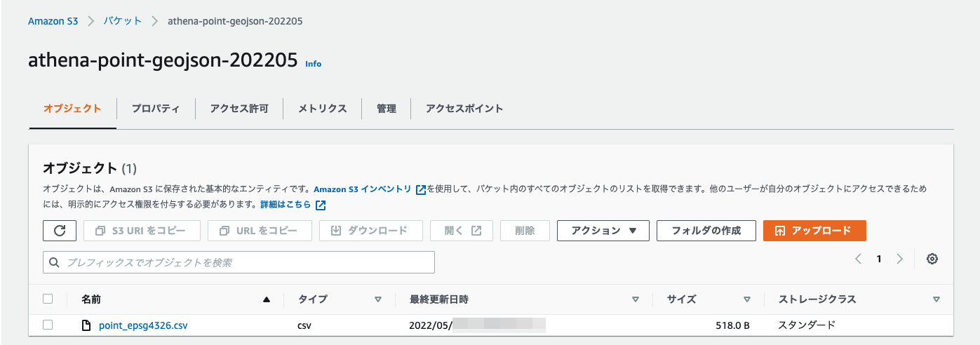Click the スタンダード storage class cell

(807, 325)
